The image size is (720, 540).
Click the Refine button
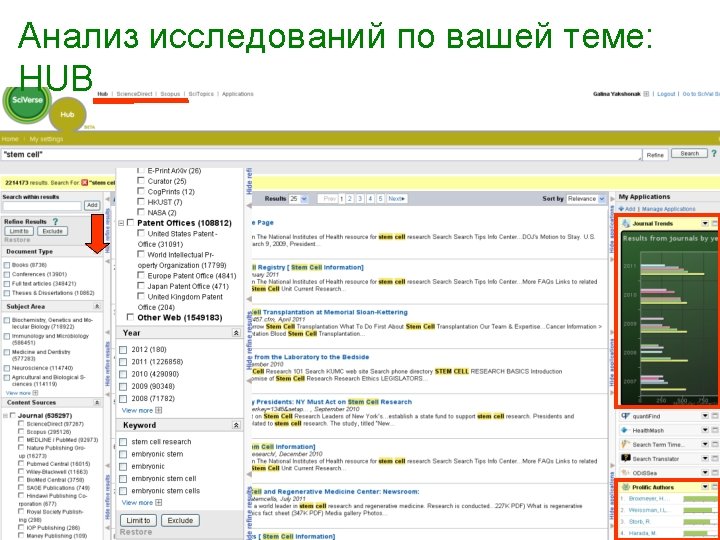pyautogui.click(x=655, y=155)
